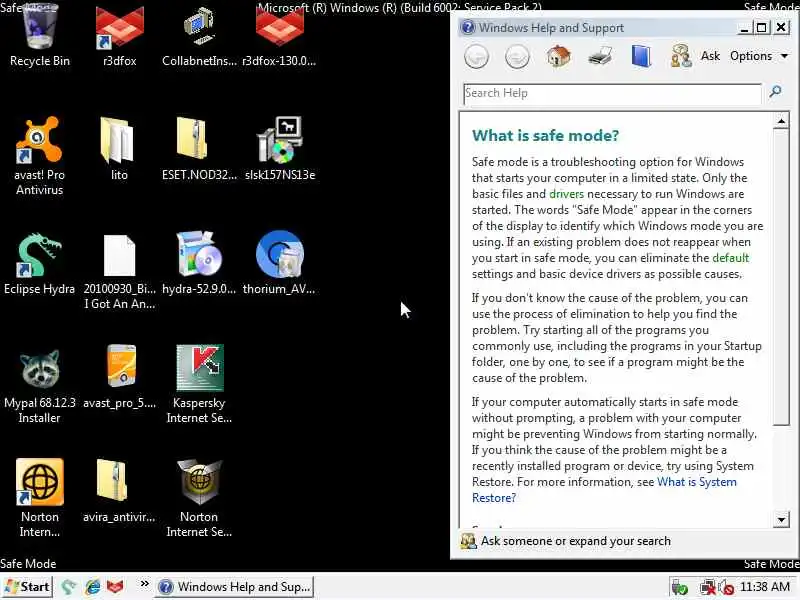Image resolution: width=800 pixels, height=600 pixels.
Task: Click the muted volume tray icon
Action: 726,588
